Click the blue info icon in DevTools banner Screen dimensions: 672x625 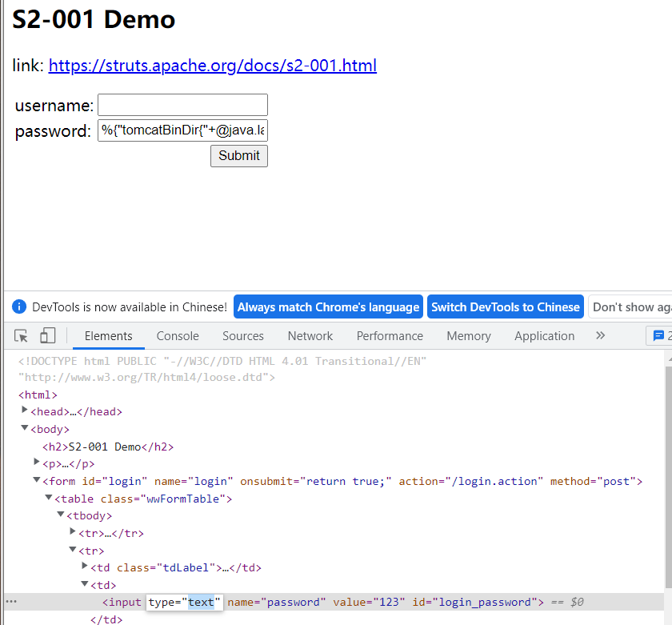pos(19,307)
